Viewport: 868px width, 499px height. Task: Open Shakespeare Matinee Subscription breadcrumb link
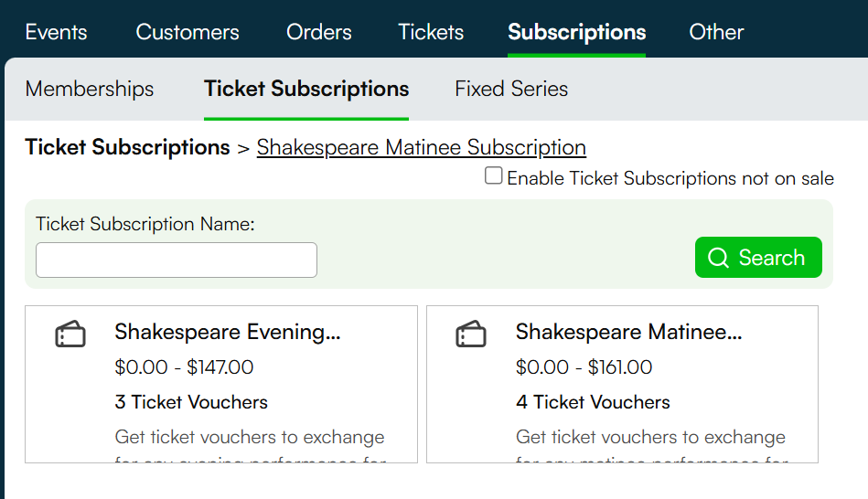click(x=422, y=147)
